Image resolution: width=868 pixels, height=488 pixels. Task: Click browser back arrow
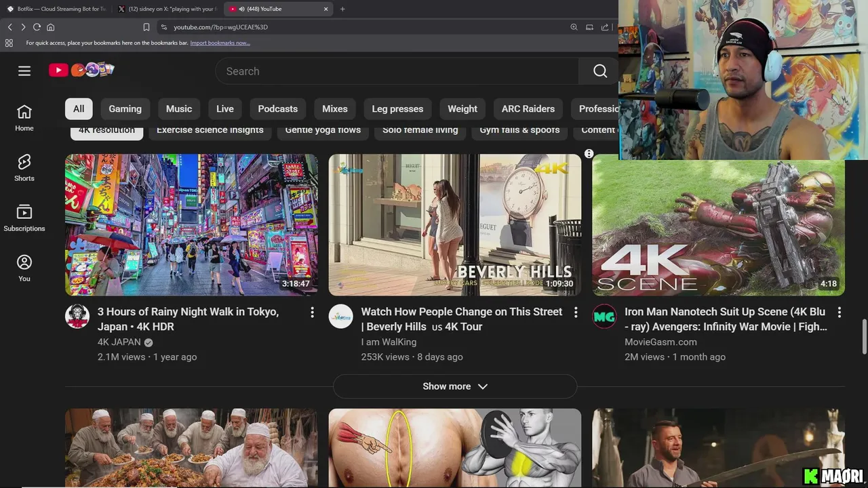(9, 27)
